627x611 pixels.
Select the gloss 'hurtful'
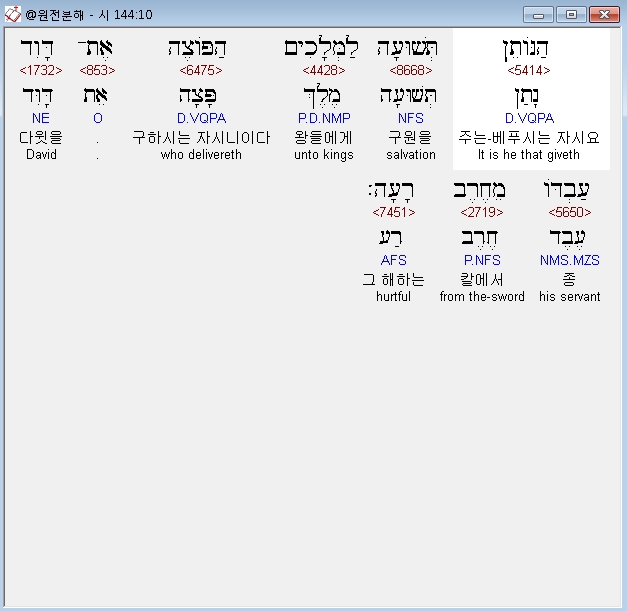[x=393, y=296]
